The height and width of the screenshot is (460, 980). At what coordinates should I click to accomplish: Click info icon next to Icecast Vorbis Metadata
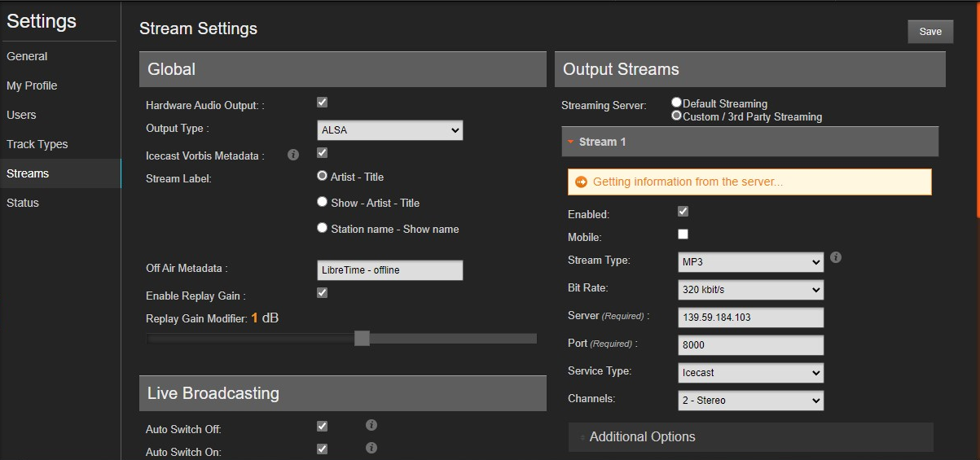click(293, 155)
